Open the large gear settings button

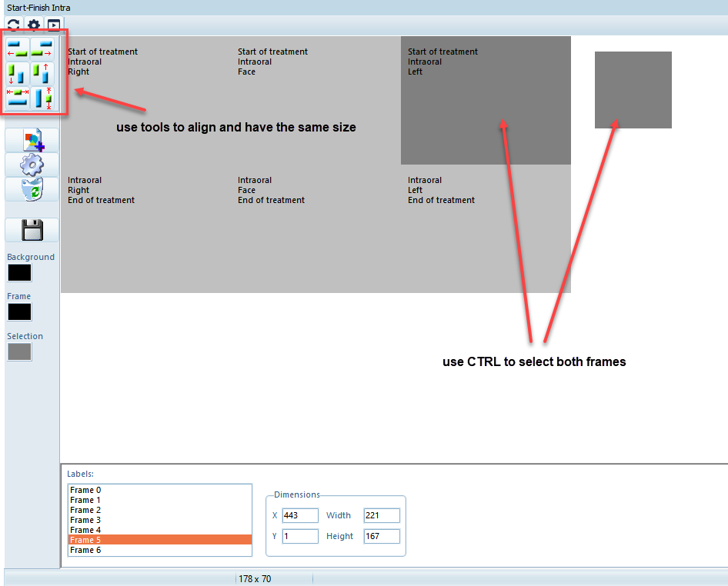(32, 165)
